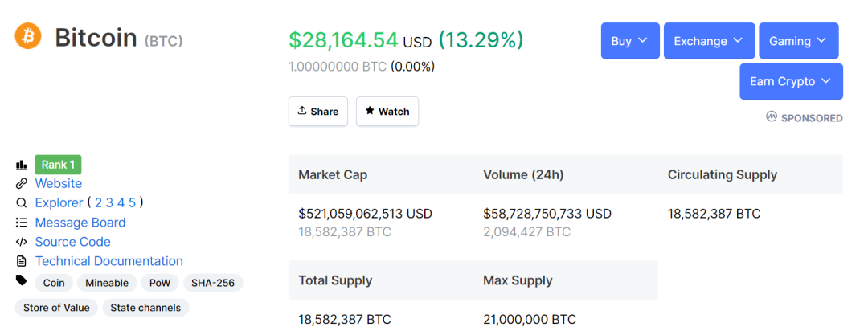Open the Technical Documentation link
The image size is (868, 331).
(x=109, y=261)
